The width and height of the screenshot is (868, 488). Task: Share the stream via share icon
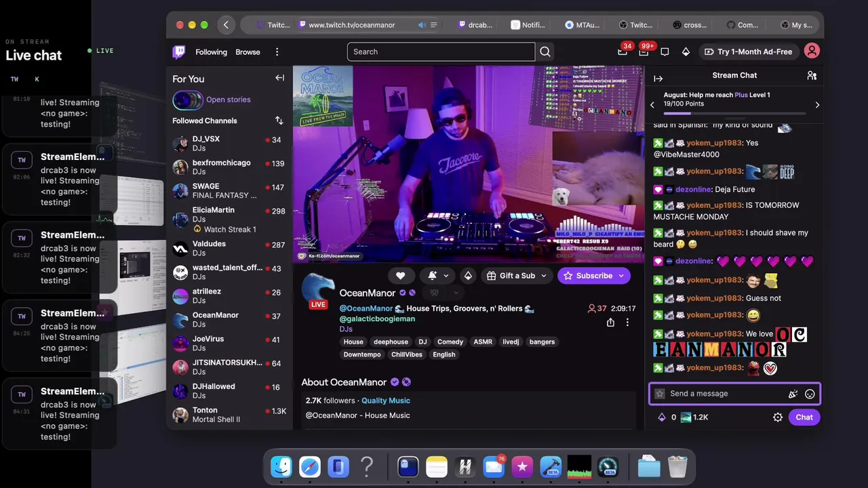(610, 323)
